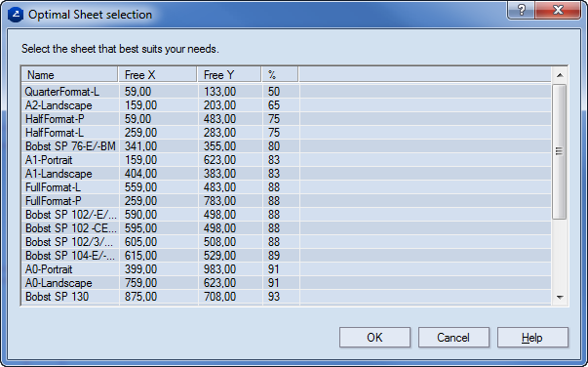Select the Bobst SP 130 sheet
The image size is (588, 367).
pos(287,297)
